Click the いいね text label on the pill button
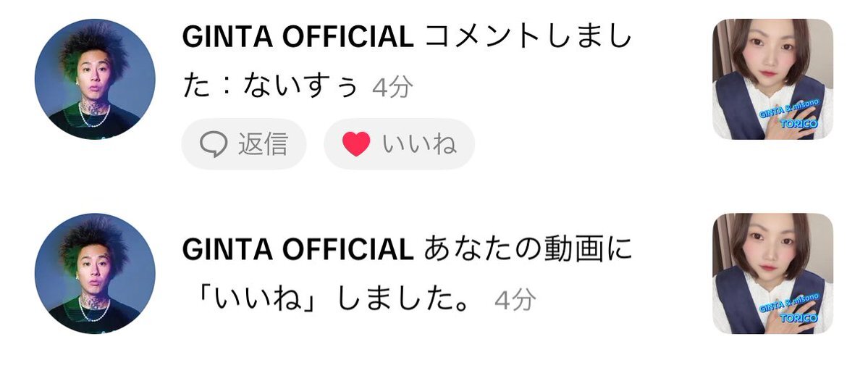This screenshot has height=368, width=868. click(420, 144)
